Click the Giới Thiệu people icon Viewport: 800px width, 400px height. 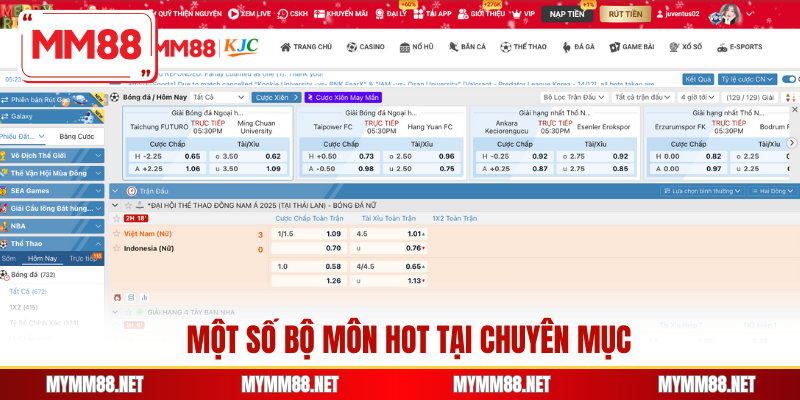click(463, 14)
